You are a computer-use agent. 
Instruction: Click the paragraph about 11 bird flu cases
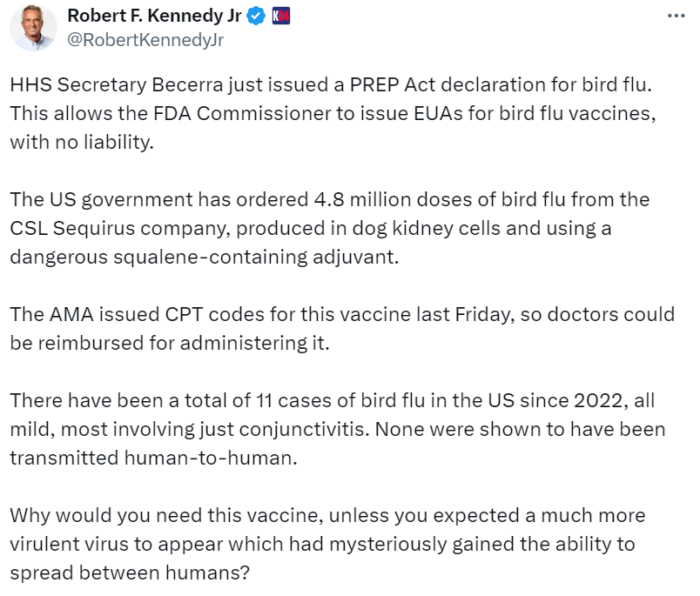click(338, 430)
